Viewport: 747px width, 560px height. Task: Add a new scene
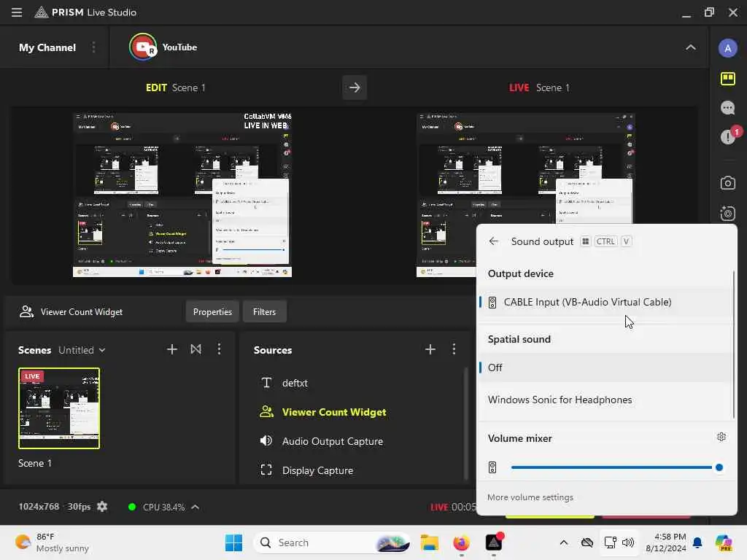pyautogui.click(x=172, y=349)
